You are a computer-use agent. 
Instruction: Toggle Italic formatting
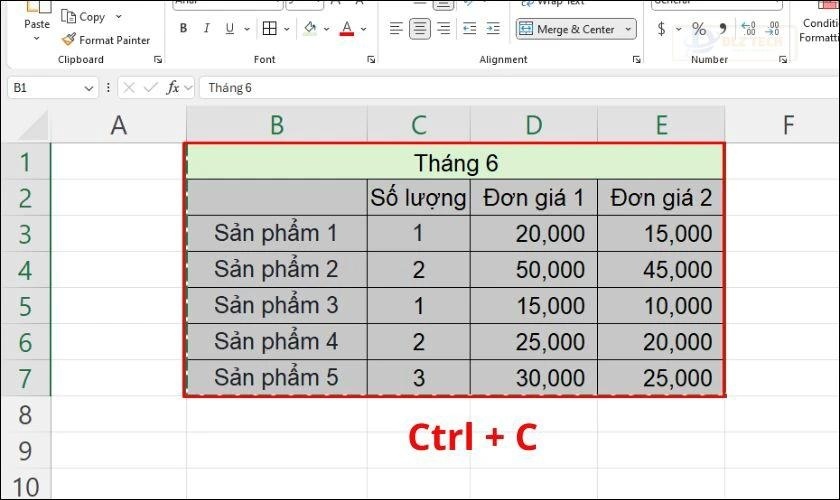pos(206,28)
